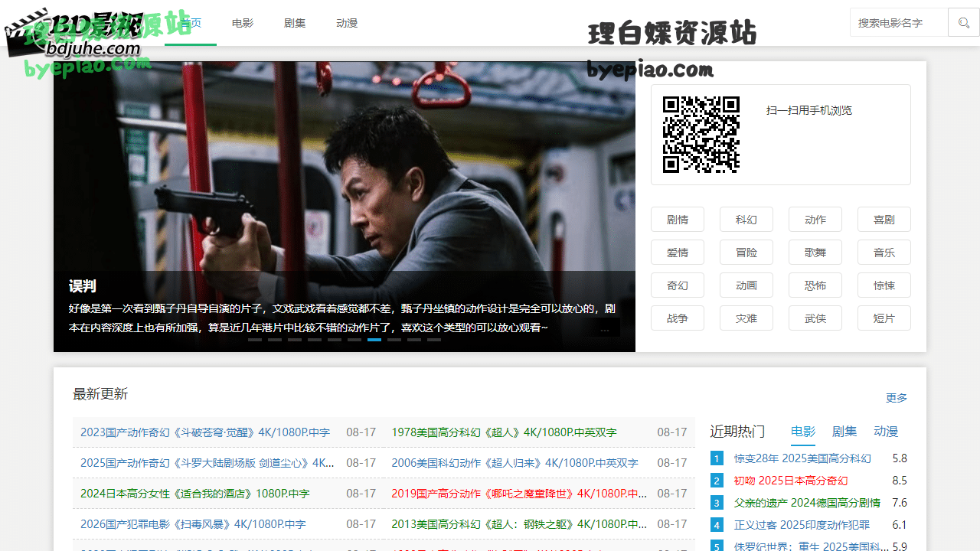Click the BD聚合 site logo
Viewport: 980px width, 551px height.
click(x=74, y=33)
